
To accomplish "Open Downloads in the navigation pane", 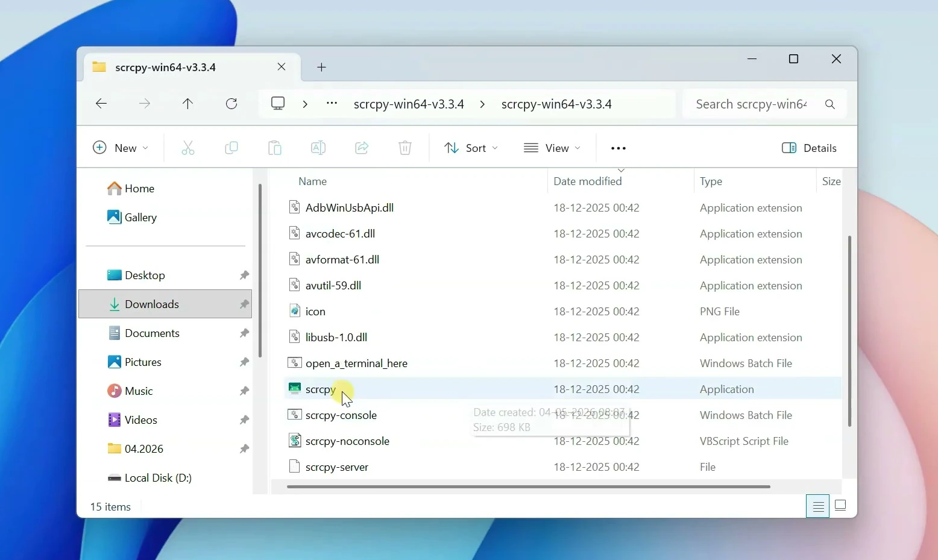I will coord(165,304).
